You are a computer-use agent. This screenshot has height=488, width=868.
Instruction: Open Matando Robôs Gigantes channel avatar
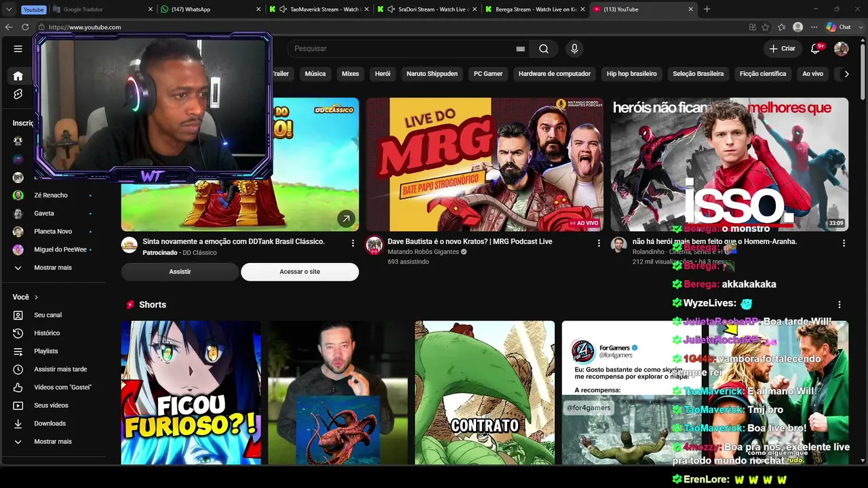coord(374,245)
